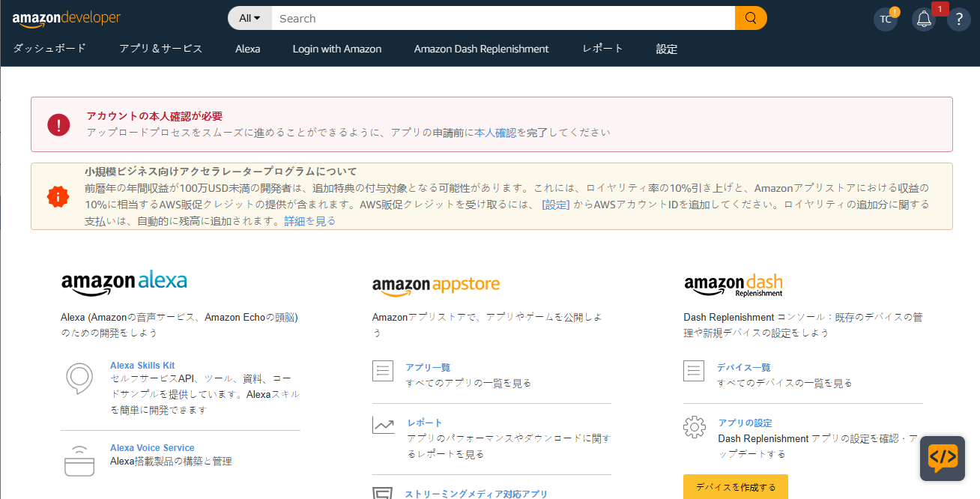Open the TC account avatar menu
Image resolution: width=980 pixels, height=499 pixels.
[x=886, y=19]
